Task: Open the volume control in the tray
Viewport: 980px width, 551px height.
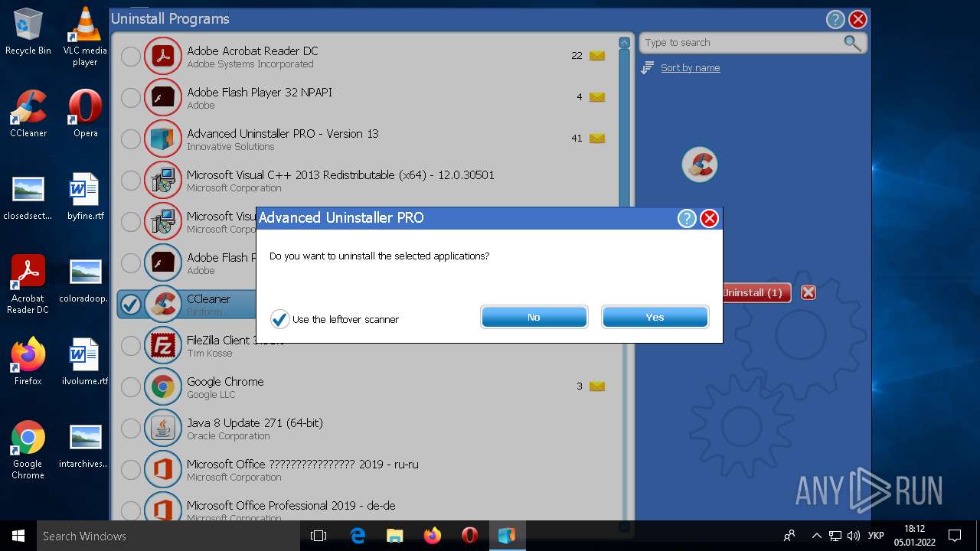Action: click(854, 536)
